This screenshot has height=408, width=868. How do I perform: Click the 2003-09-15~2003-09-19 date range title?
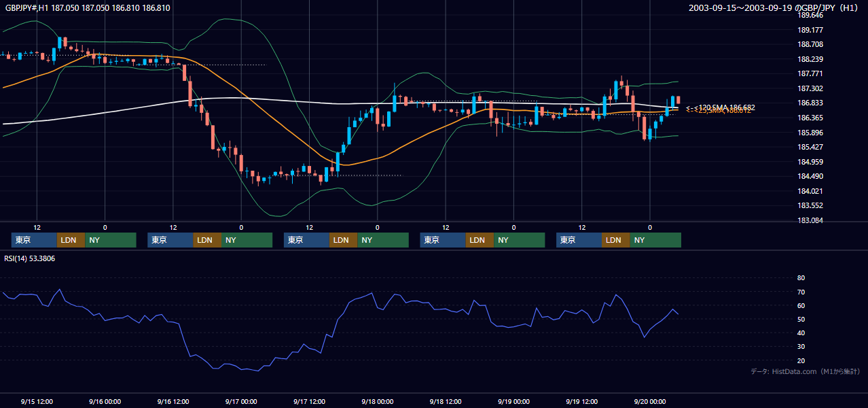774,8
